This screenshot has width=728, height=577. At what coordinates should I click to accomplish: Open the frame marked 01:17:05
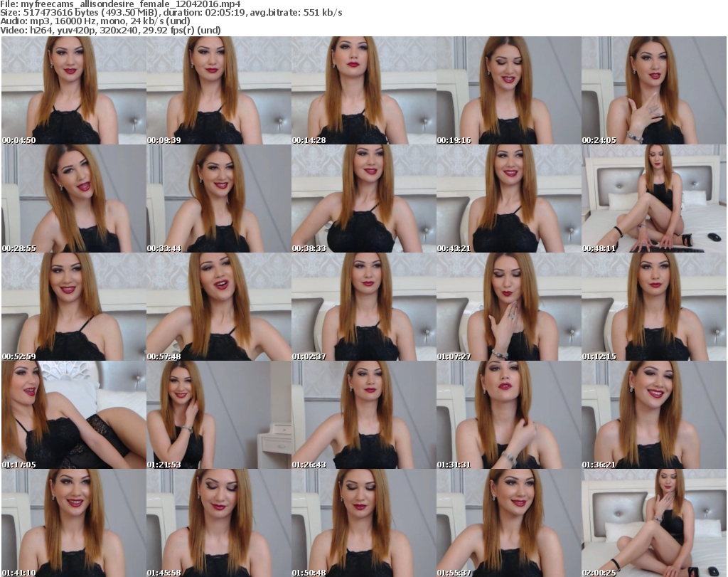pos(74,415)
